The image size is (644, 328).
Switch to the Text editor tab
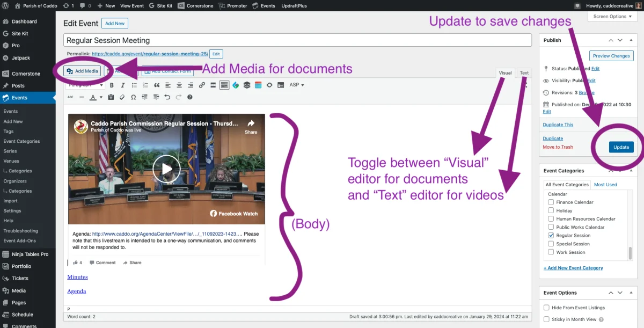coord(524,73)
